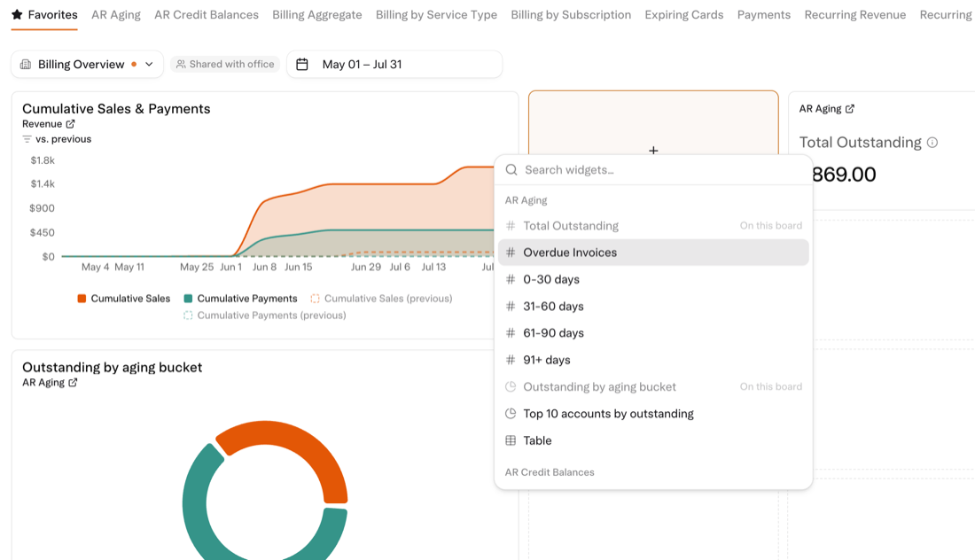Image resolution: width=975 pixels, height=560 pixels.
Task: Add the 31-60 days widget
Action: (653, 306)
